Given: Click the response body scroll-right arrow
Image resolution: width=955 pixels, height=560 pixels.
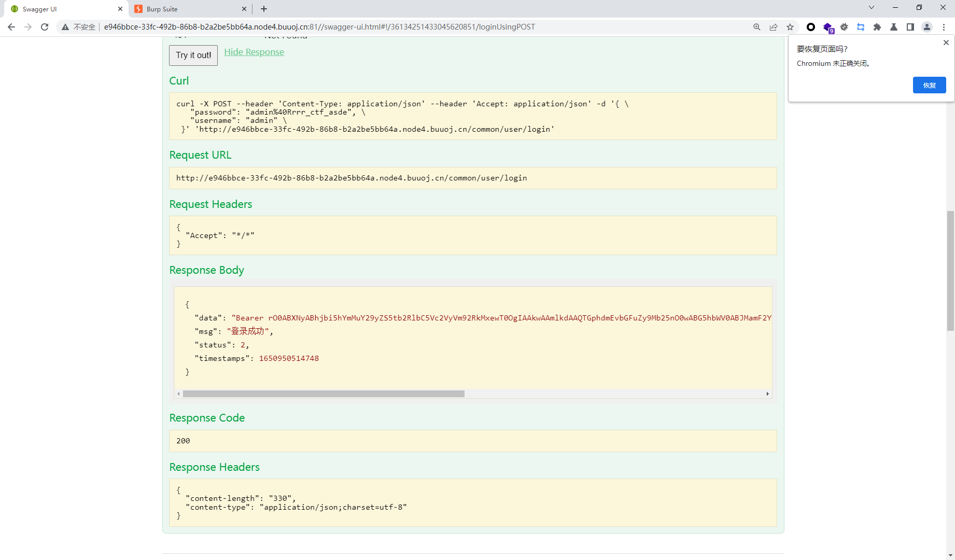Looking at the screenshot, I should point(768,394).
